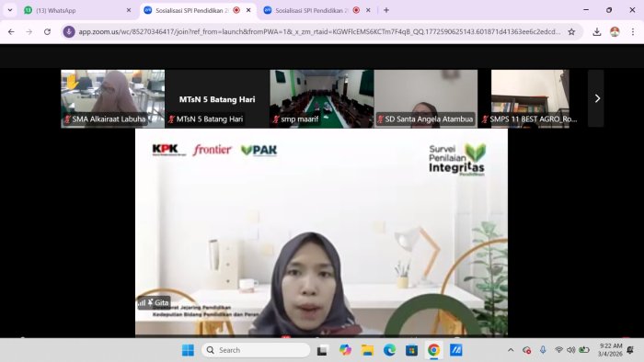Image resolution: width=644 pixels, height=362 pixels.
Task: Open File Explorer from the taskbar
Action: [367, 350]
